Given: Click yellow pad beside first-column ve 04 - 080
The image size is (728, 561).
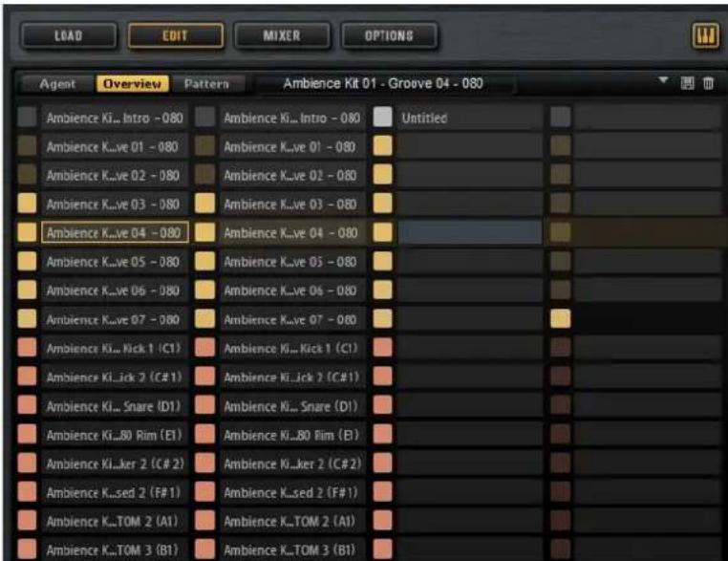Looking at the screenshot, I should (x=27, y=232).
